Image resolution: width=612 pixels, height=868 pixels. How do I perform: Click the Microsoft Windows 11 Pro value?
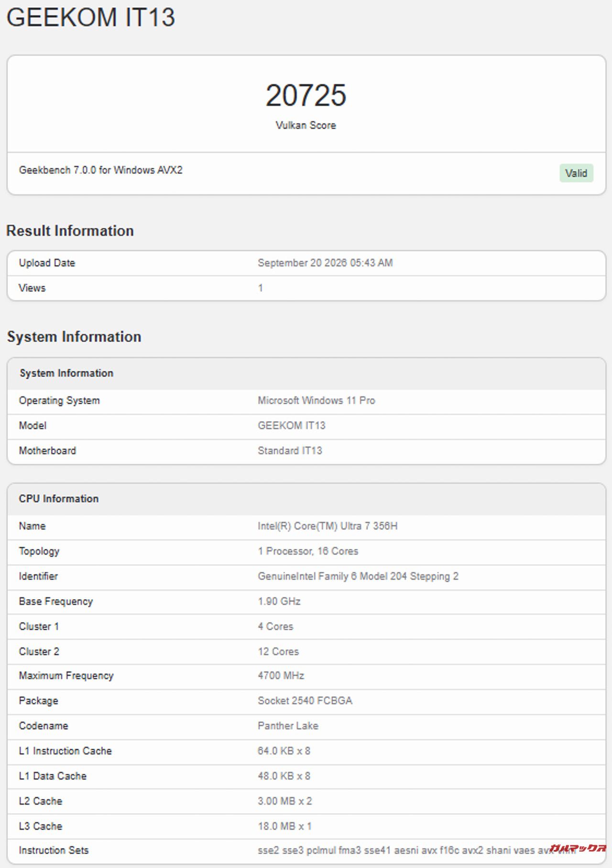(x=317, y=401)
